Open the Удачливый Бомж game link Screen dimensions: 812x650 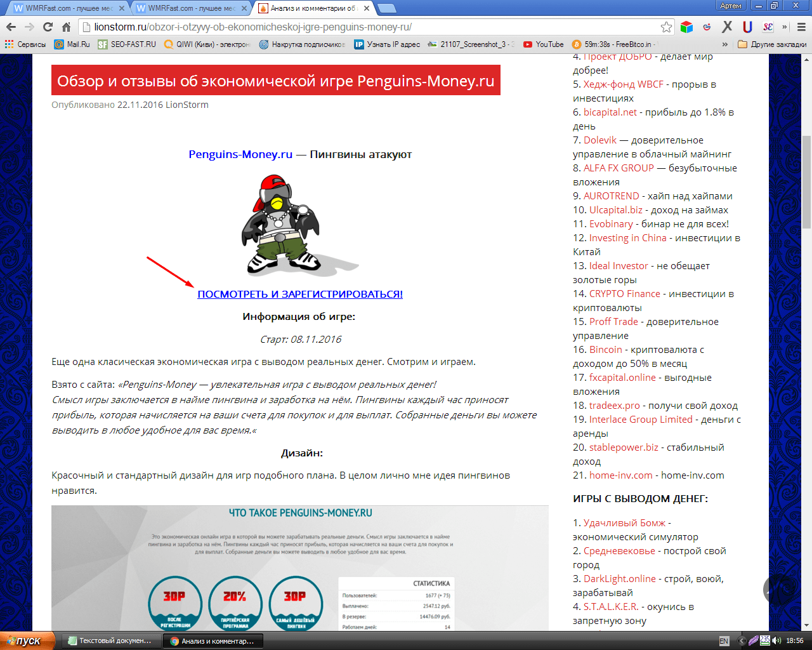(x=624, y=522)
